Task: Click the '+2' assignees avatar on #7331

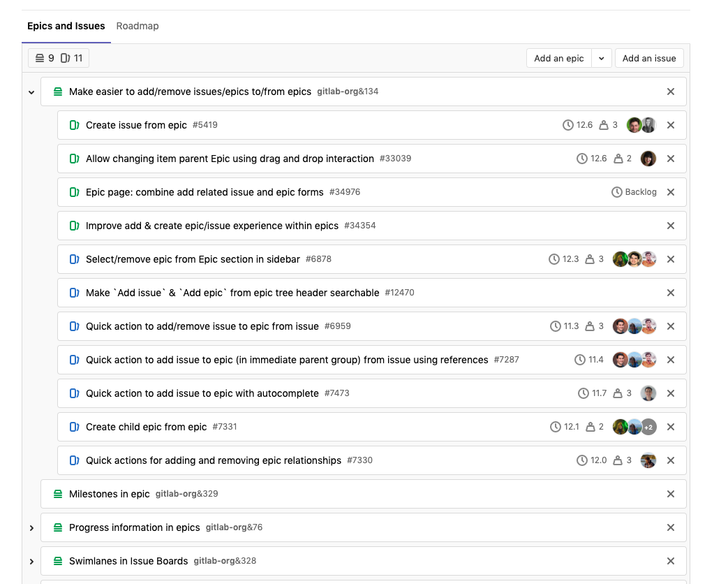Action: tap(648, 427)
